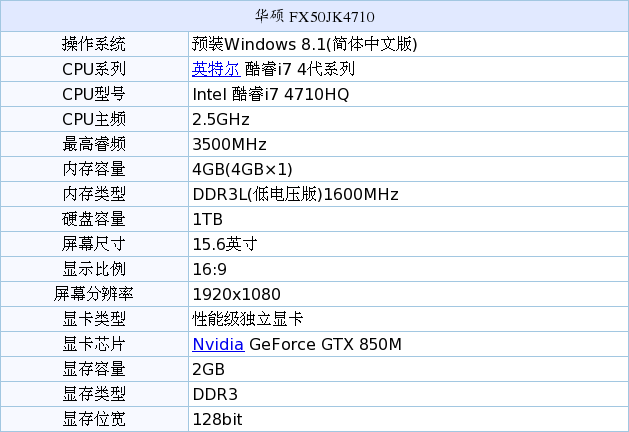629x432 pixels.
Task: Click the 内存容量 label cell
Action: click(94, 169)
